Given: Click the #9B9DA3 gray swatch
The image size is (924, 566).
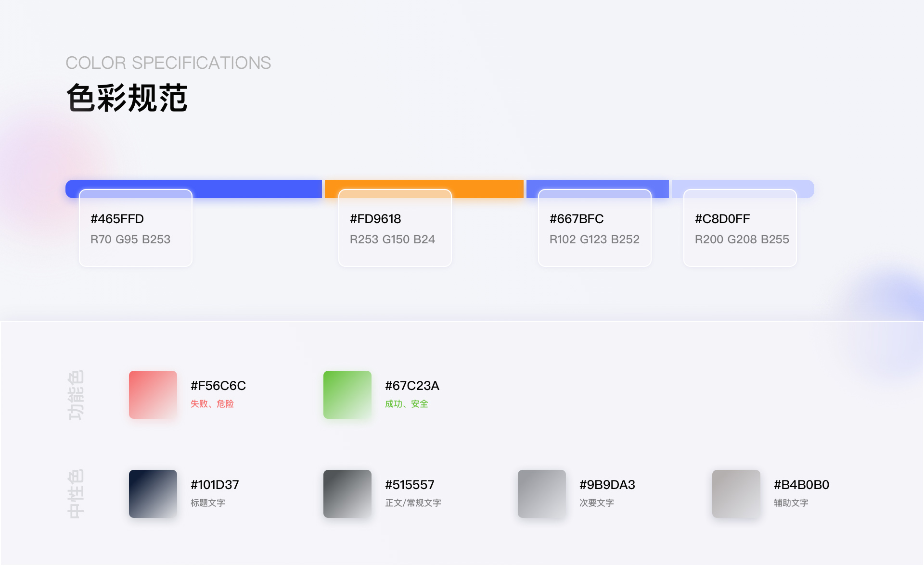Looking at the screenshot, I should pyautogui.click(x=542, y=494).
